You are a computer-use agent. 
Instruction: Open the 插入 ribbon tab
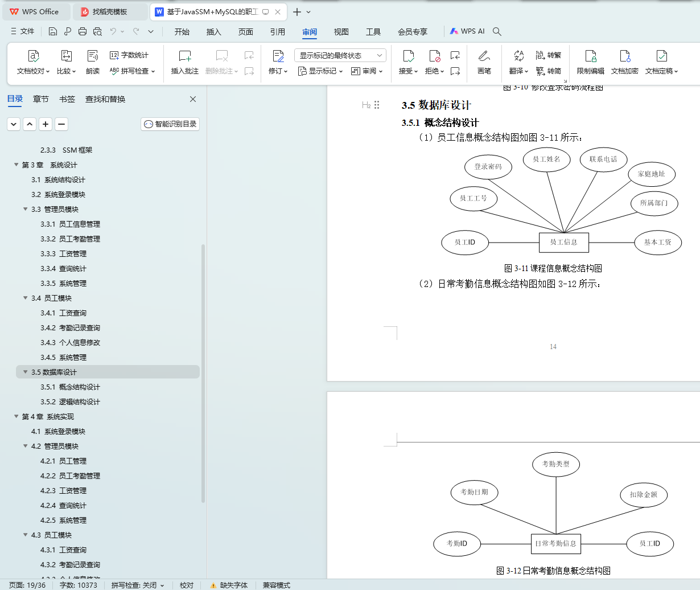click(214, 32)
